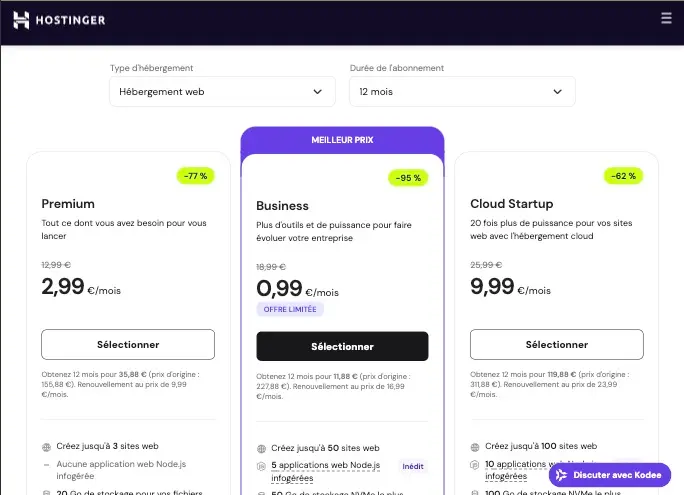Click the MEILLEUR PRIX banner

click(342, 140)
